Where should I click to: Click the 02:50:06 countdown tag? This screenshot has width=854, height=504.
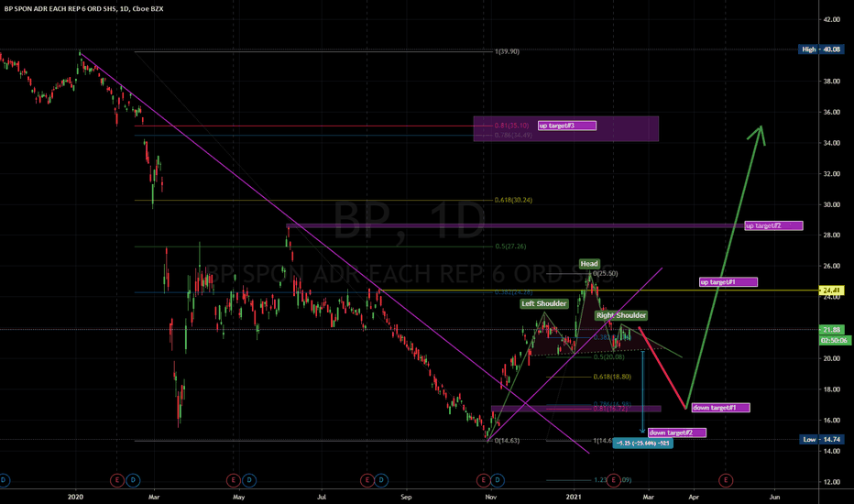[x=833, y=340]
